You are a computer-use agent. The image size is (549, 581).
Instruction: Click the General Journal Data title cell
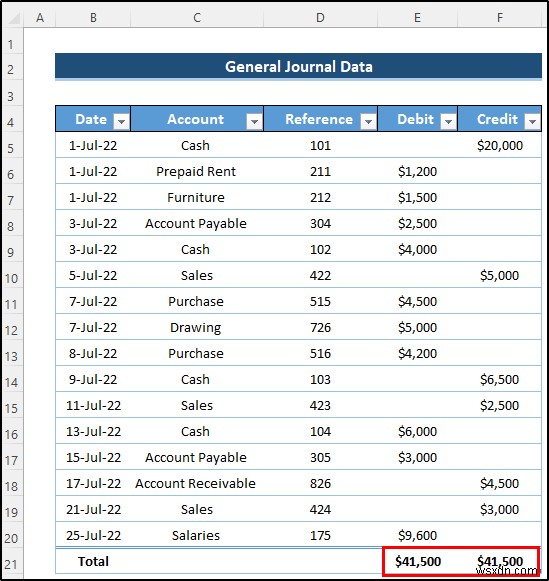(298, 67)
